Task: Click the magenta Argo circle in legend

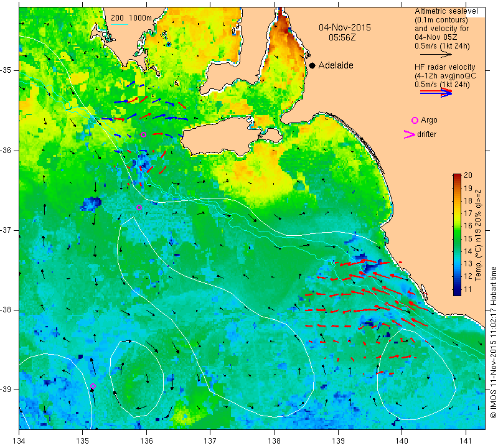Action: point(415,120)
